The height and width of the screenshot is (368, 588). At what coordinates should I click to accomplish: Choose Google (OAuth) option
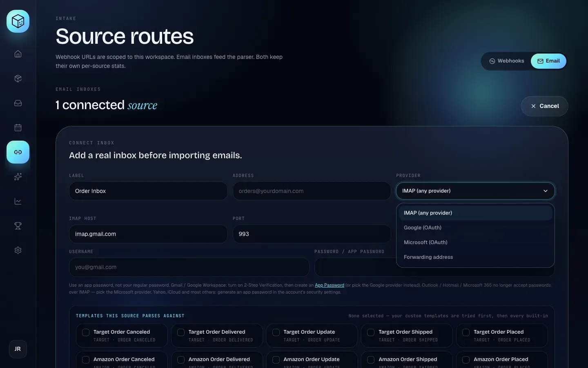click(475, 228)
